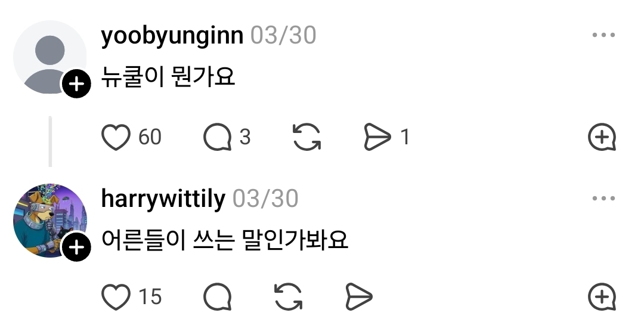
Task: Open more options for yoobyunginn's post
Action: (x=603, y=35)
